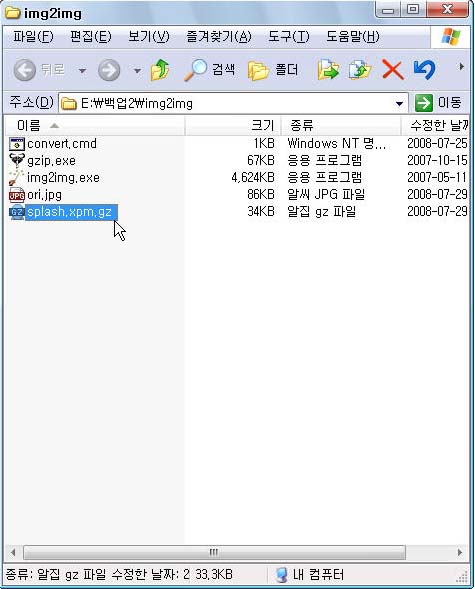Click the 2007-05-11 date cell
475x589 pixels.
pos(437,178)
